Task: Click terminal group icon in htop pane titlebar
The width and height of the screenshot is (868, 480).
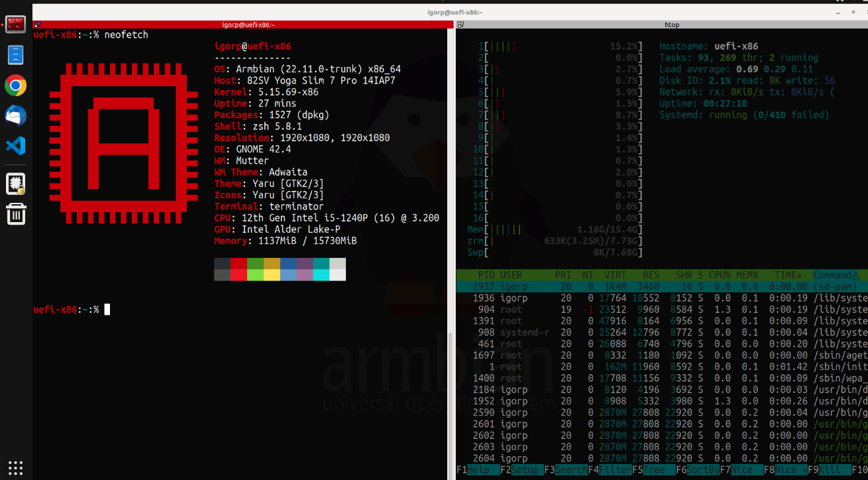Action: pos(462,25)
